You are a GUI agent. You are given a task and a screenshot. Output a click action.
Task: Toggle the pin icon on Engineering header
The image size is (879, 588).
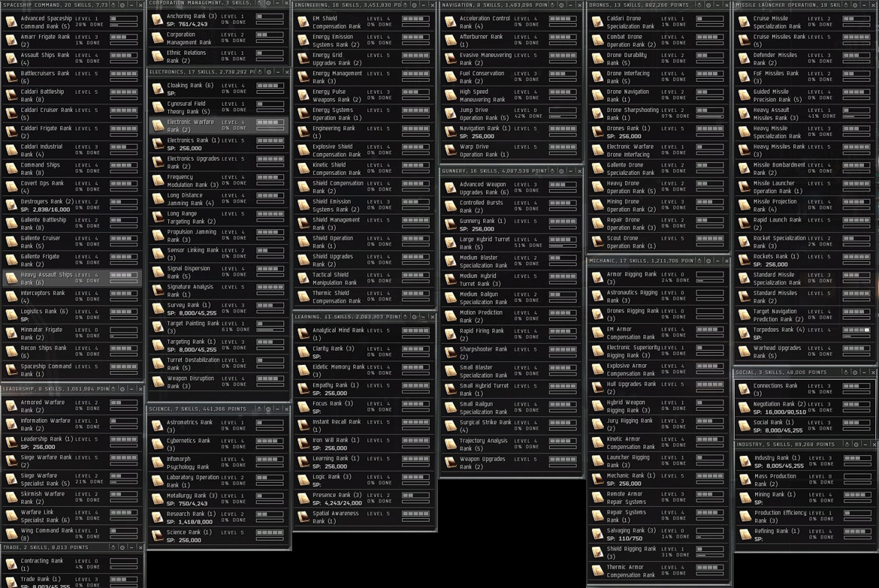pyautogui.click(x=406, y=5)
